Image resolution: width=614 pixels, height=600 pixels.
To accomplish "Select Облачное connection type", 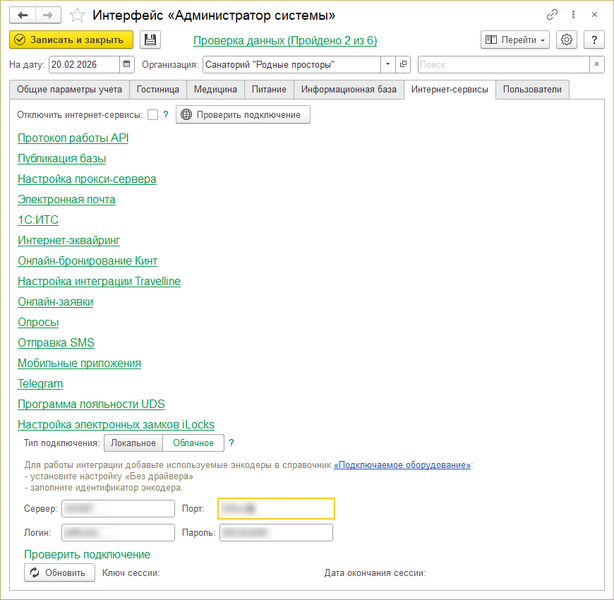I will pos(193,443).
